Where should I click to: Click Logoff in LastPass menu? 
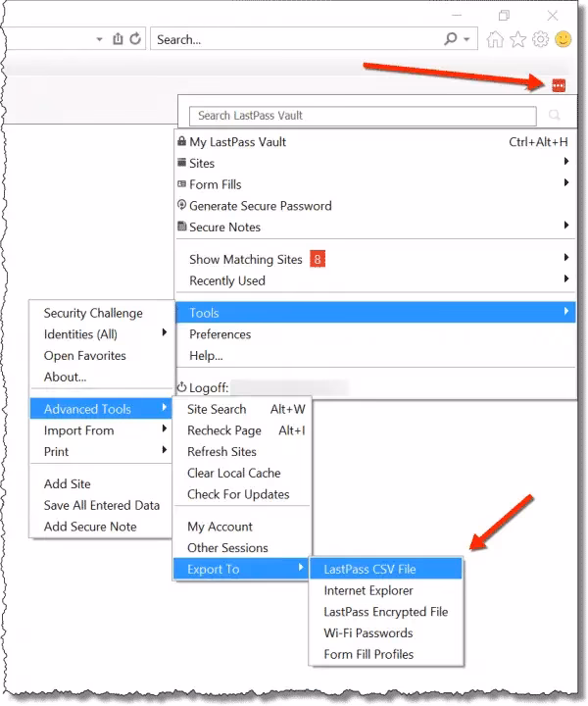pyautogui.click(x=375, y=387)
